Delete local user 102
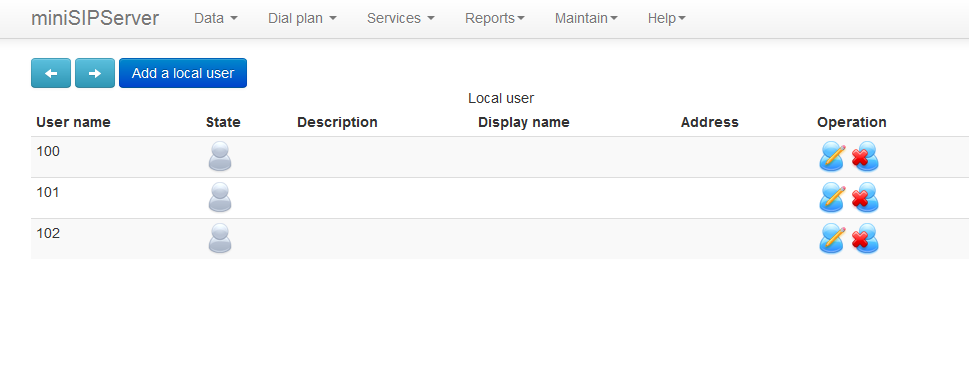Viewport: 969px width, 377px height. click(x=865, y=238)
